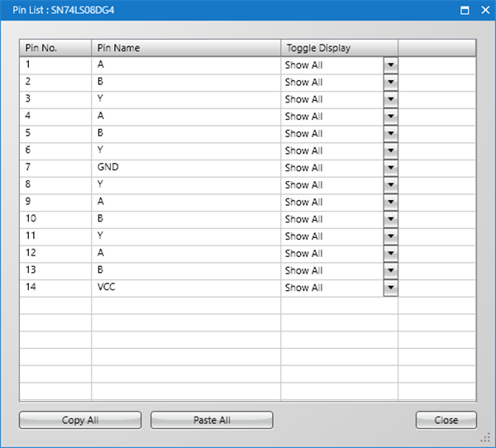Viewport: 496px width, 448px height.
Task: Select pin name B in row 10
Action: 186,219
